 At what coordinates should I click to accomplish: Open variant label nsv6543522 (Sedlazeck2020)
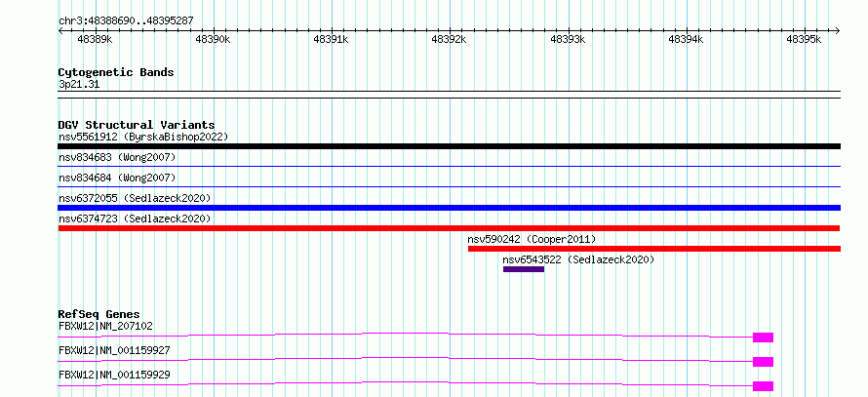578,259
